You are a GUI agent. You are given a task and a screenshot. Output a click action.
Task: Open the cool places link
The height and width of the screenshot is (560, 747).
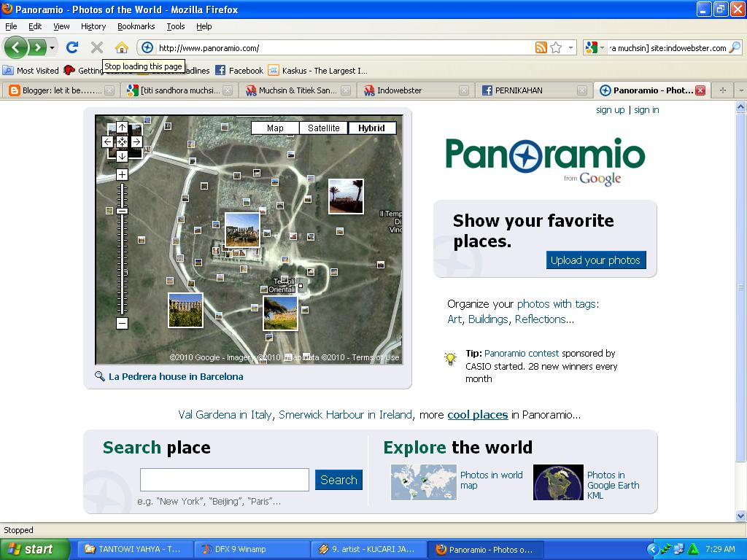[x=477, y=415]
